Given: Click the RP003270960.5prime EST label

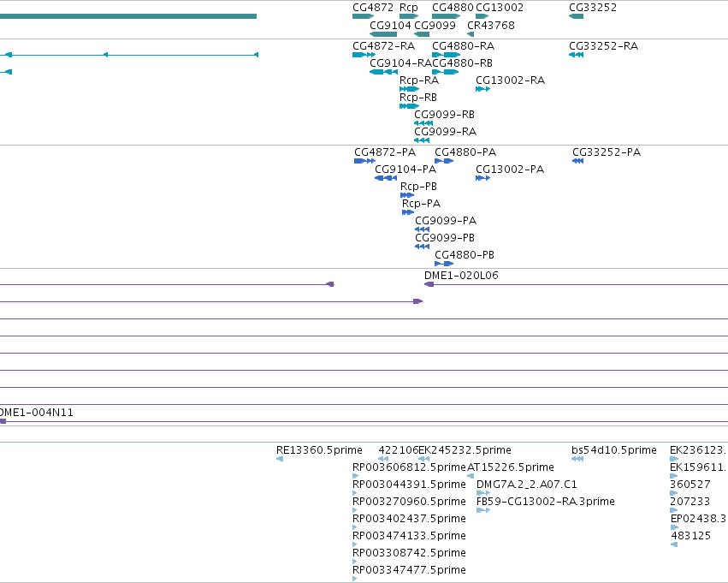Looking at the screenshot, I should [410, 503].
